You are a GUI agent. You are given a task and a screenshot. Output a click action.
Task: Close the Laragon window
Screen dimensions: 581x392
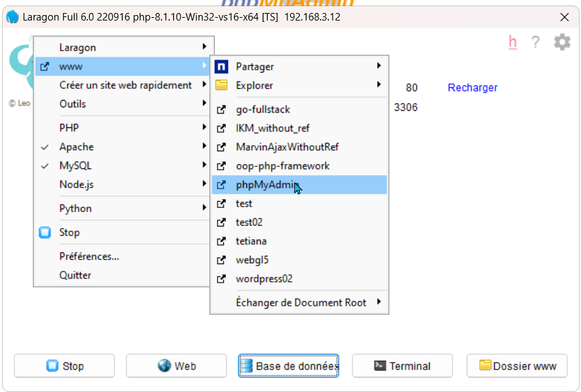click(x=565, y=17)
